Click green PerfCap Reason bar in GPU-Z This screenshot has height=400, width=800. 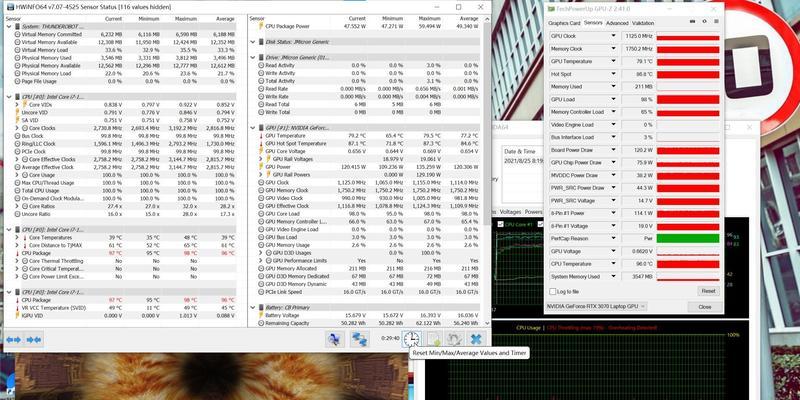tap(688, 238)
